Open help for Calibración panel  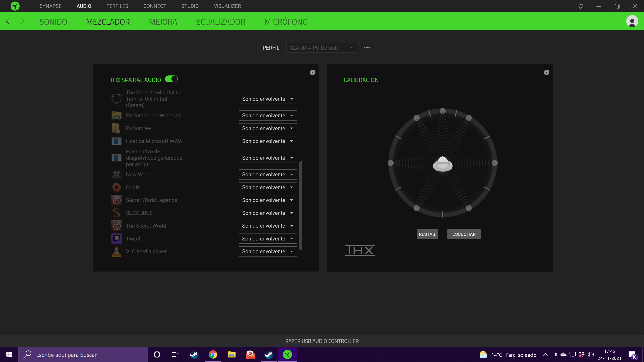[x=547, y=72]
